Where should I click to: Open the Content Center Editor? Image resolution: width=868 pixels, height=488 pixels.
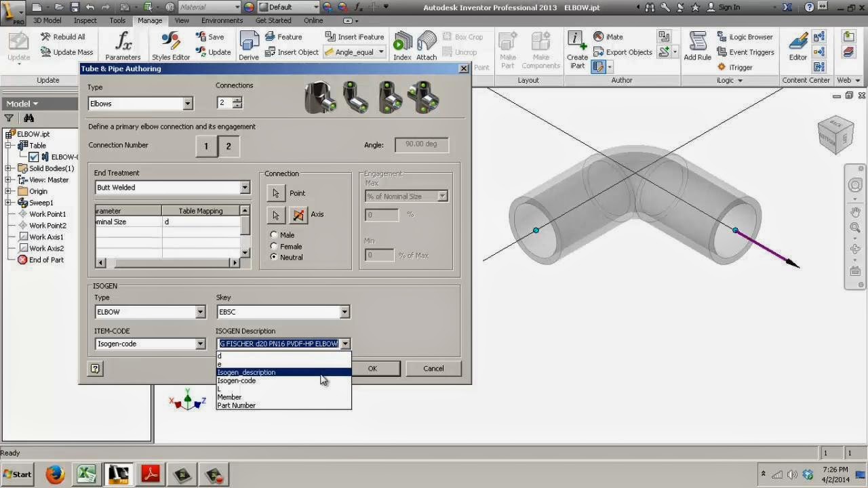797,46
